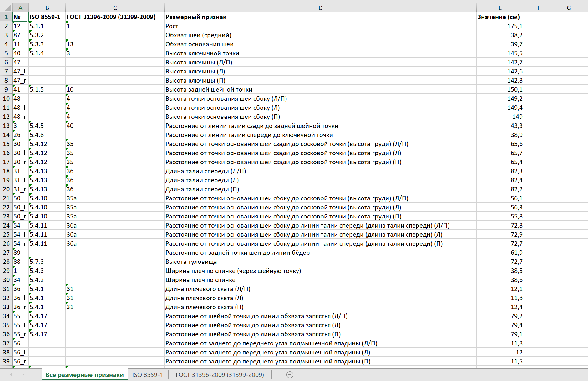
Task: Select column A by its header
Action: [x=21, y=7]
